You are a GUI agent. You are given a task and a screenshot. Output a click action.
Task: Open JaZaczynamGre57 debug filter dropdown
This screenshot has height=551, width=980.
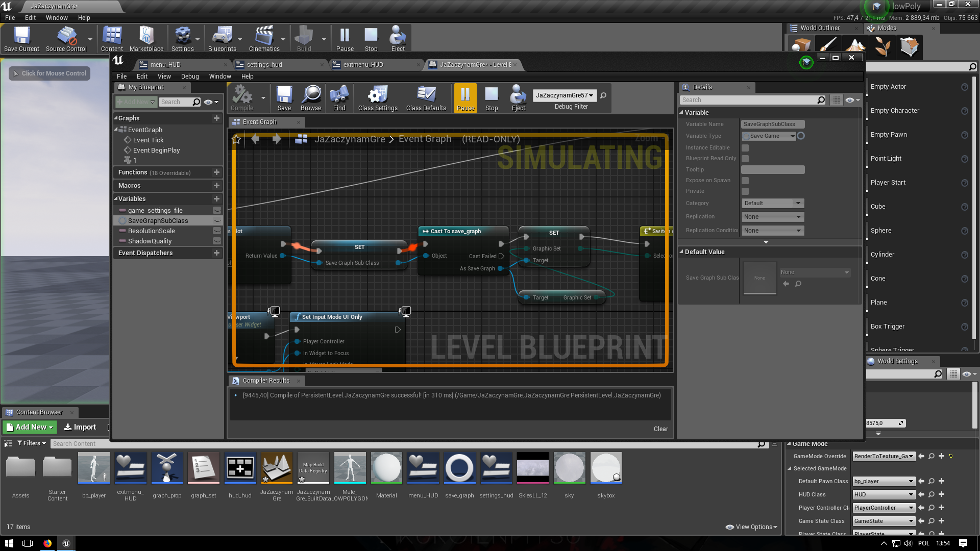click(x=564, y=95)
